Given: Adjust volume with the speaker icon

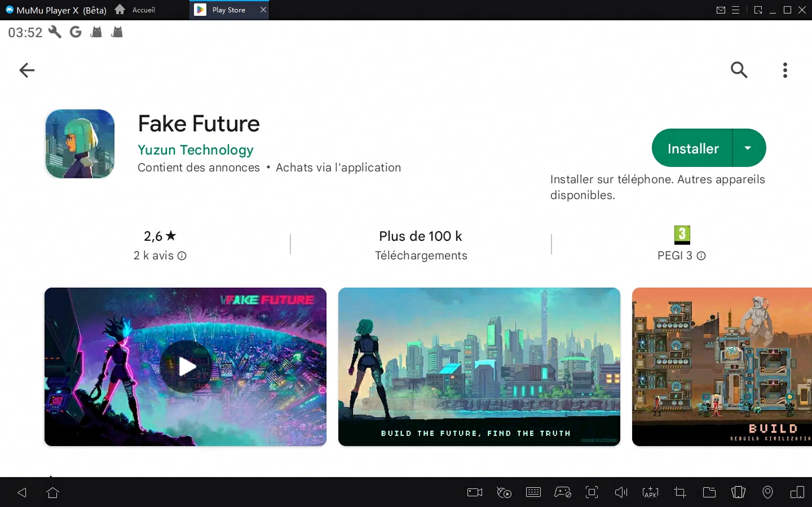Looking at the screenshot, I should tap(621, 492).
